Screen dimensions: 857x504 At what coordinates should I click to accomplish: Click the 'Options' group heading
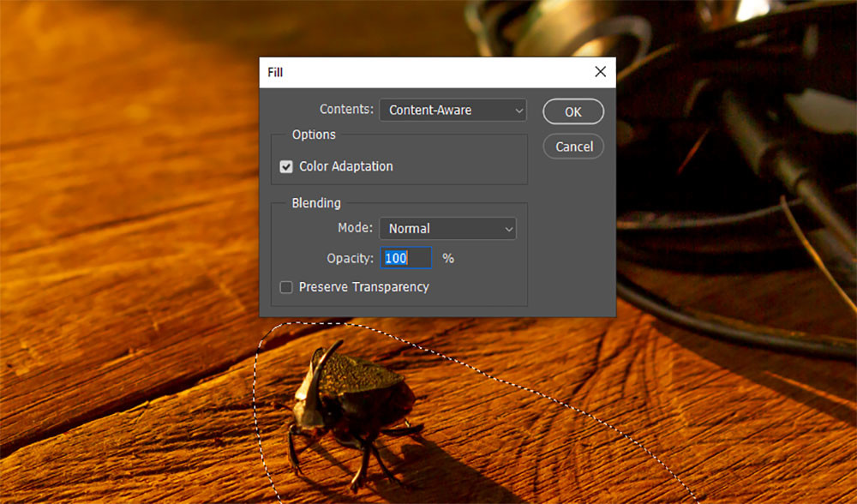tap(314, 135)
